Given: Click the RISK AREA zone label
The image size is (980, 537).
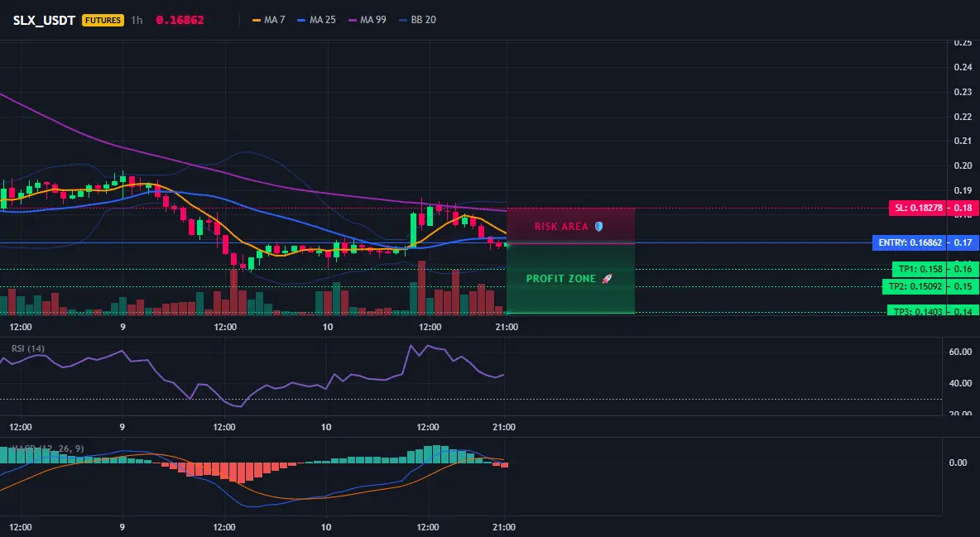Looking at the screenshot, I should click(561, 227).
